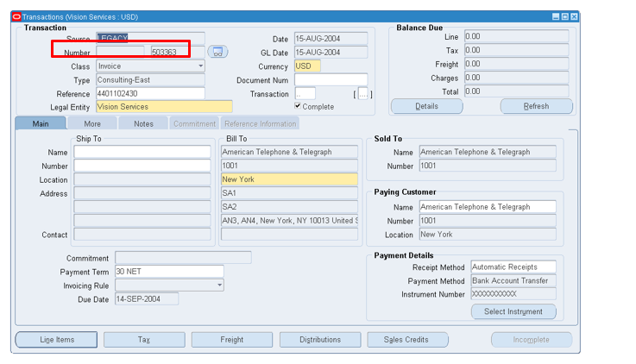Click the Ship To Name field
The width and height of the screenshot is (636, 364).
142,152
